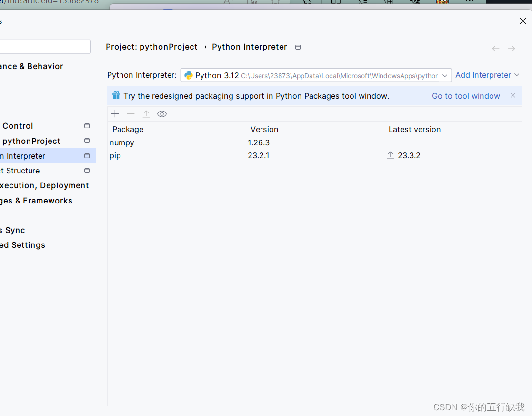Click project icon beside Interpreter sidebar item
Image resolution: width=532 pixels, height=416 pixels.
pyautogui.click(x=87, y=156)
